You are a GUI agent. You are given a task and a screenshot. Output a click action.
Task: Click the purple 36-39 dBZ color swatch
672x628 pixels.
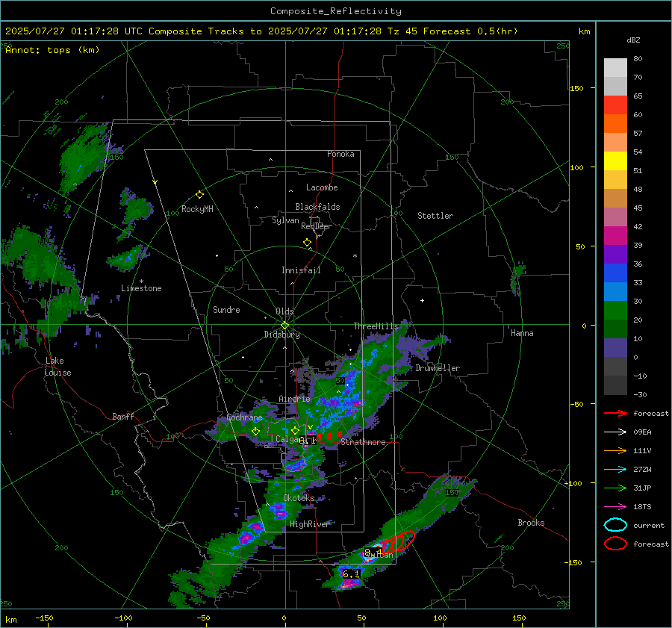[x=615, y=254]
